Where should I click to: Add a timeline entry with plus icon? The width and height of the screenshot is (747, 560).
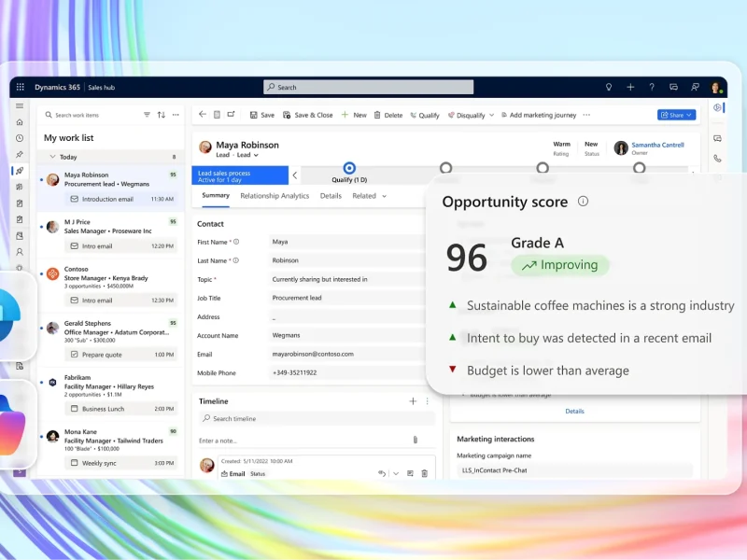point(413,401)
